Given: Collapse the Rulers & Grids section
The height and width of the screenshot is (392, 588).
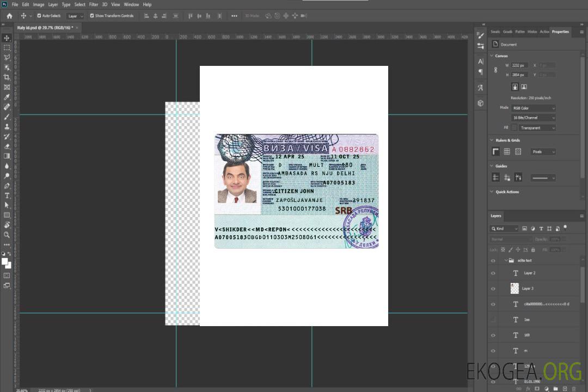Looking at the screenshot, I should click(492, 140).
